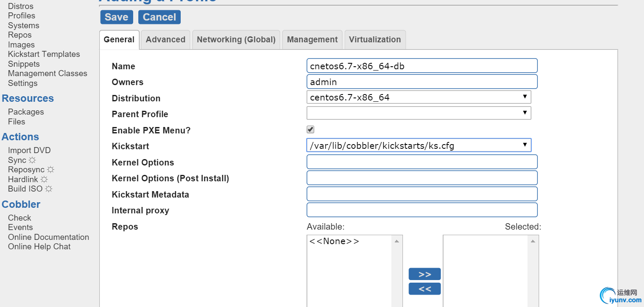Switch to the Advanced tab
Image resolution: width=644 pixels, height=307 pixels.
[x=165, y=40]
